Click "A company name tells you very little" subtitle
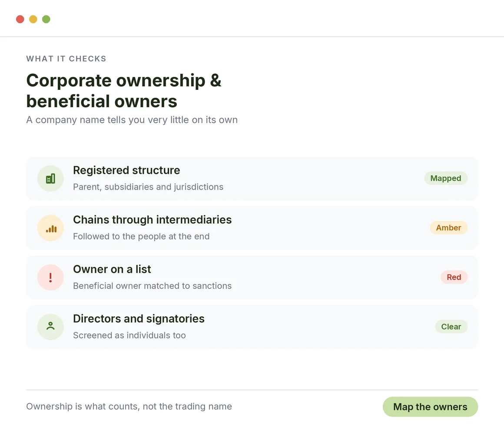The height and width of the screenshot is (434, 504). tap(132, 120)
